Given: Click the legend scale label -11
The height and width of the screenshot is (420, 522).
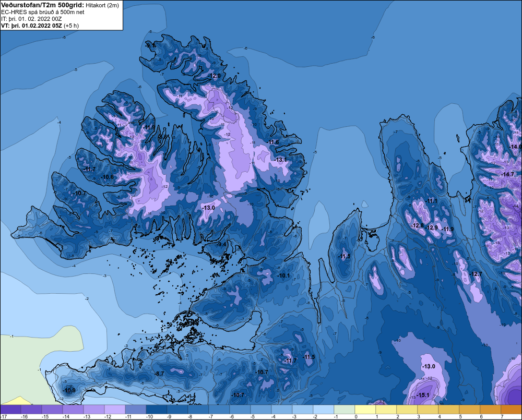Looking at the screenshot, I should 128,417.
